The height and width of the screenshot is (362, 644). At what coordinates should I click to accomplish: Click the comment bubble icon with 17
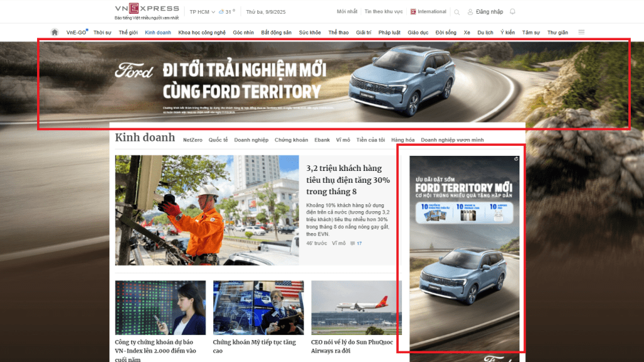(x=353, y=243)
